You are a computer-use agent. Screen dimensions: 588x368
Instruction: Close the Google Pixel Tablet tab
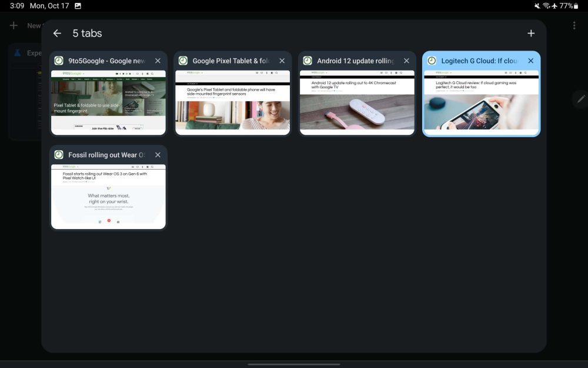pos(282,61)
